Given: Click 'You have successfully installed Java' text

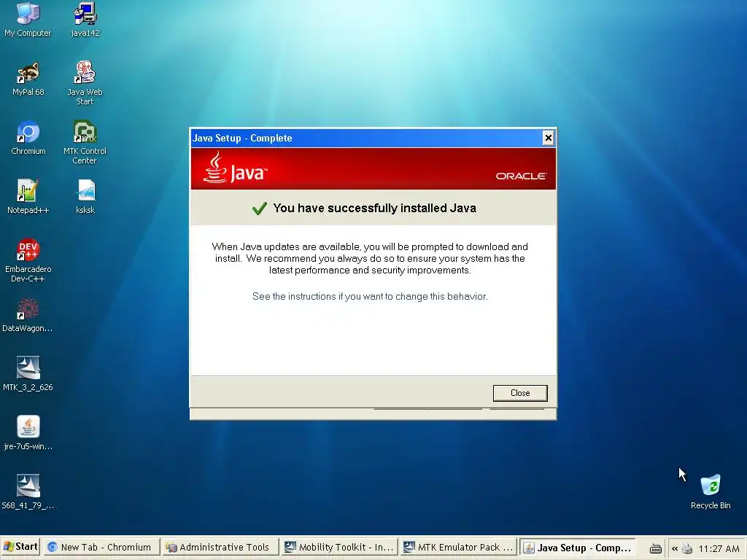Looking at the screenshot, I should click(x=374, y=208).
